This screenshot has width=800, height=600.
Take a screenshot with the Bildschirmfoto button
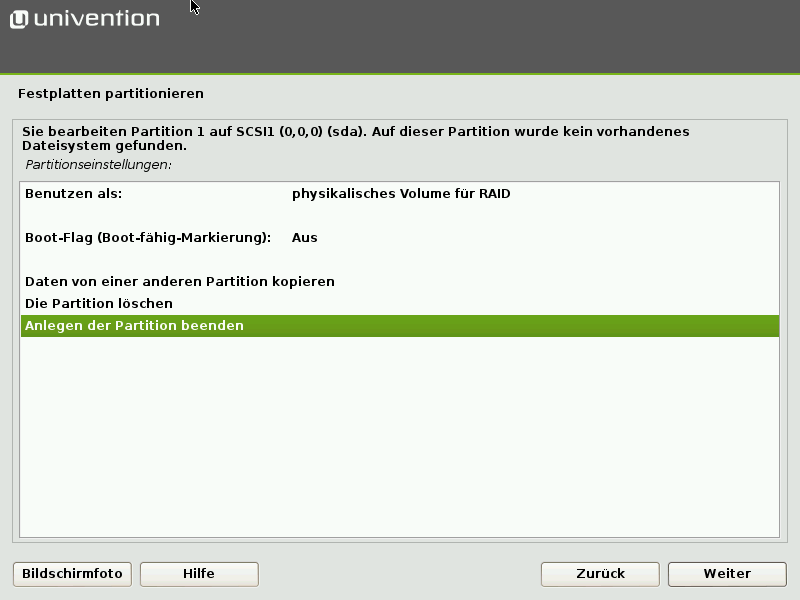[72, 574]
